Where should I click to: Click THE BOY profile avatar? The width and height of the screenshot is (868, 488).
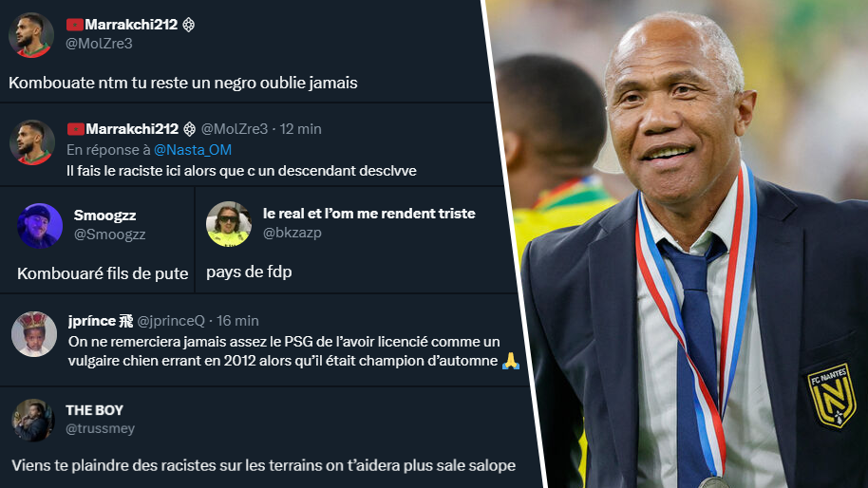point(32,421)
